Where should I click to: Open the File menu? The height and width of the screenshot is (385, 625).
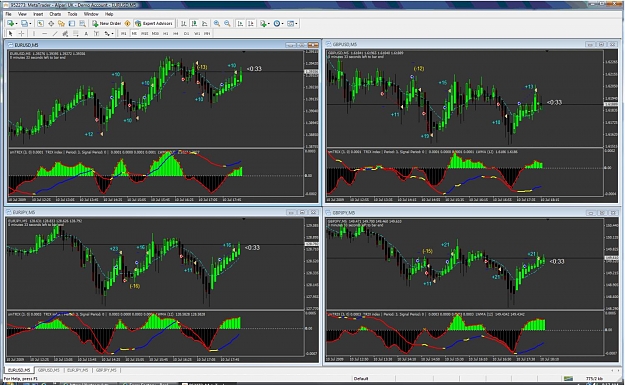8,14
